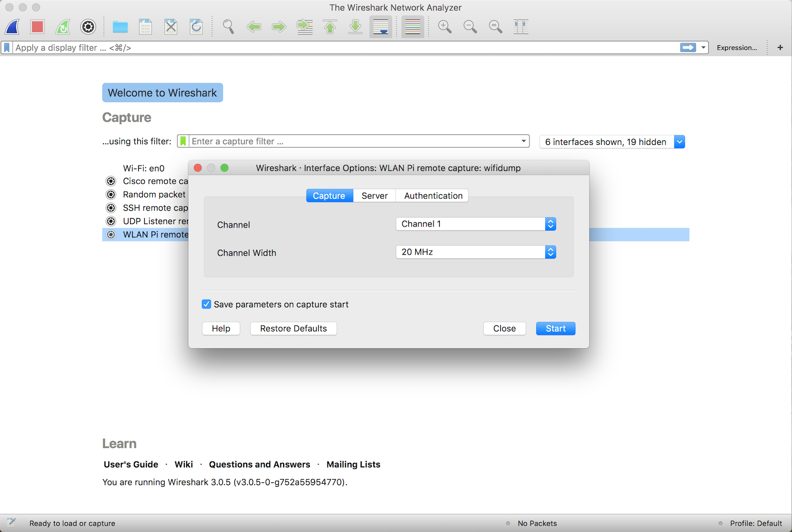Start capturing with the blue shark fin icon
The width and height of the screenshot is (792, 532).
[x=12, y=27]
